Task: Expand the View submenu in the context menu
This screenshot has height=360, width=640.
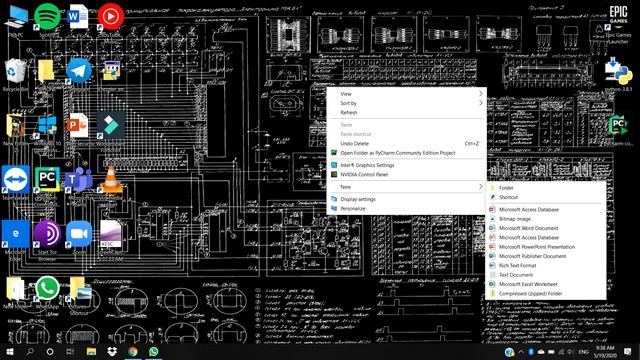Action: [406, 94]
